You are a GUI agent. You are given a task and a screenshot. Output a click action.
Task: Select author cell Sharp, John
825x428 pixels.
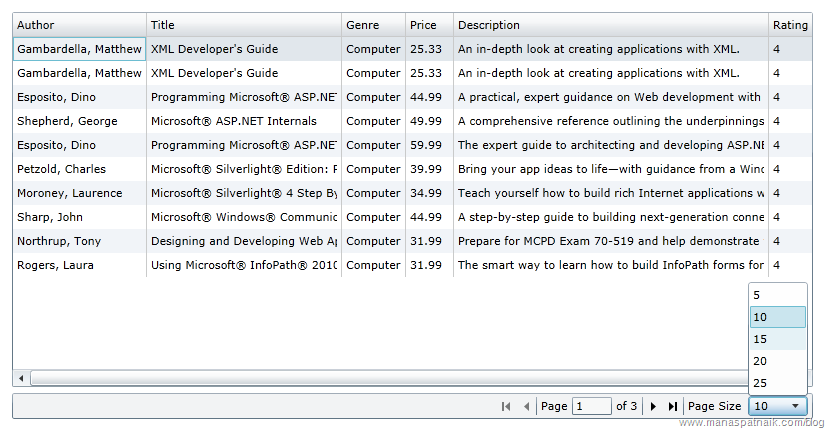click(x=79, y=217)
